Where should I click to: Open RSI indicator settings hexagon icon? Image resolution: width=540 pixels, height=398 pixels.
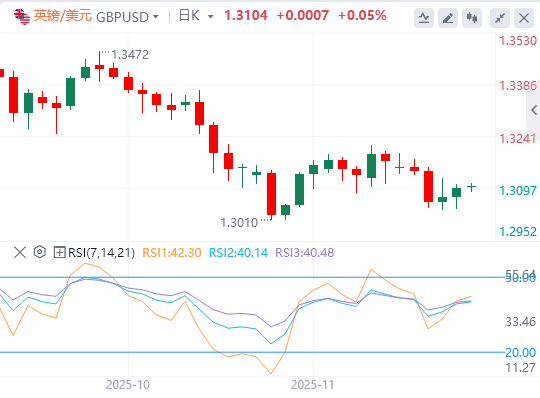tap(40, 252)
